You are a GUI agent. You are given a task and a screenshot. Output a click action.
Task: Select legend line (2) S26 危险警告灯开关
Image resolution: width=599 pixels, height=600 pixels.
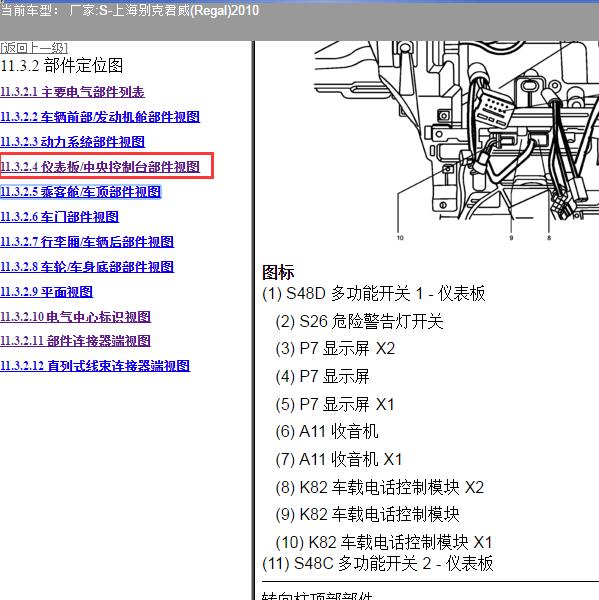click(359, 321)
